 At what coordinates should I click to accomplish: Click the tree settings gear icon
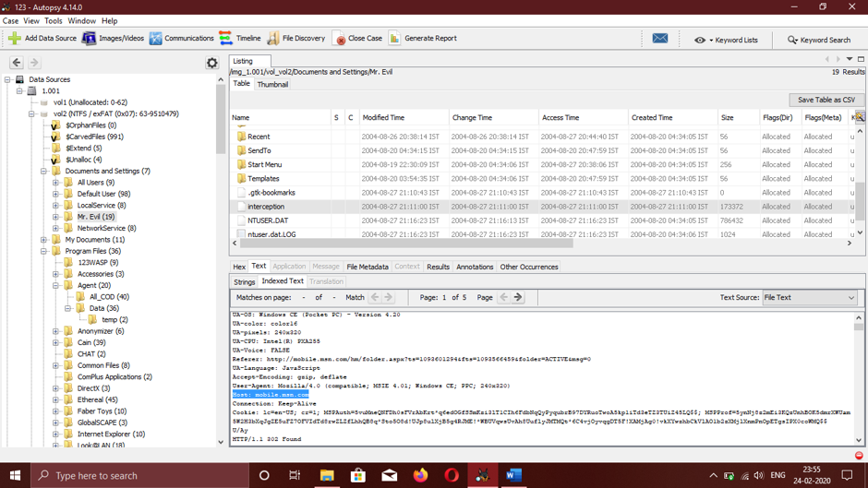coord(212,63)
